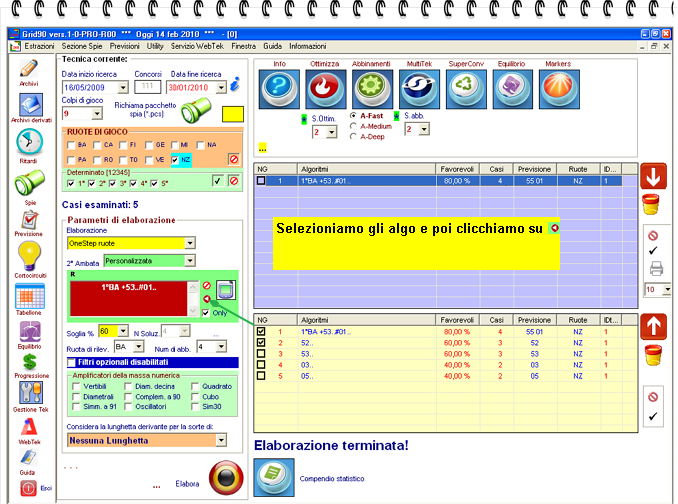The image size is (678, 504).
Task: Open the Servizio WebTek menu
Action: 197,47
